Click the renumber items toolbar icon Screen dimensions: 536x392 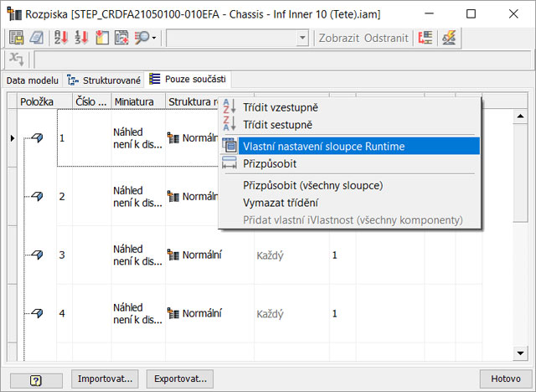coord(82,38)
